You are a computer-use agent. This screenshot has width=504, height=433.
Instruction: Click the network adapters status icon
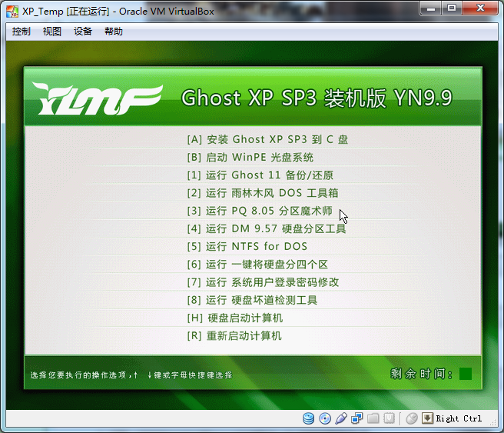pyautogui.click(x=356, y=418)
